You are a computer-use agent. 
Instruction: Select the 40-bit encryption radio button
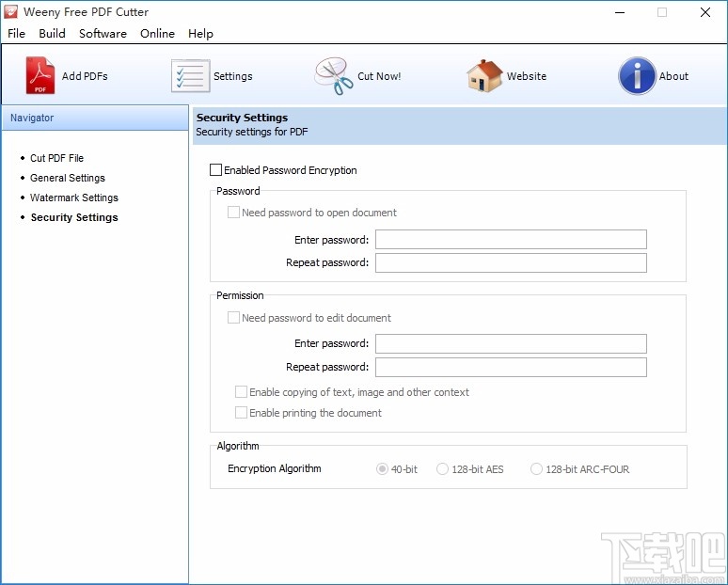pos(382,469)
